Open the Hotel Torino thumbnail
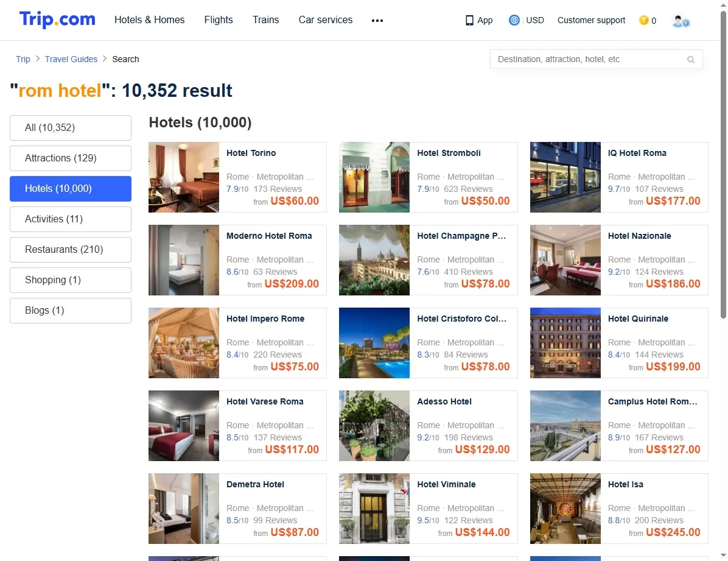The image size is (728, 561). [184, 177]
